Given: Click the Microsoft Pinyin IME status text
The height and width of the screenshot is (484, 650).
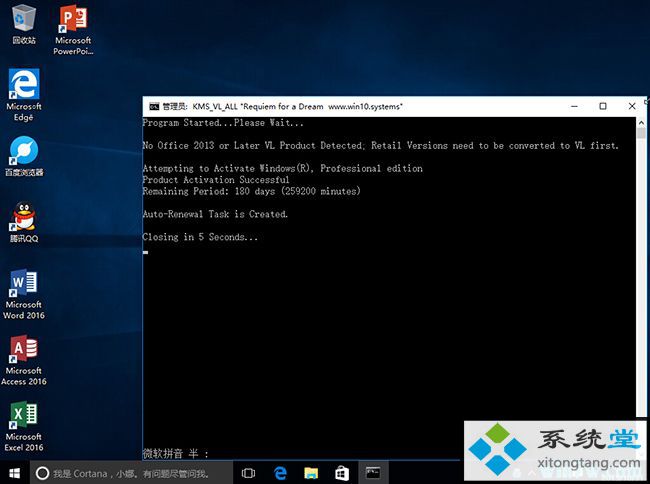Looking at the screenshot, I should tap(175, 453).
